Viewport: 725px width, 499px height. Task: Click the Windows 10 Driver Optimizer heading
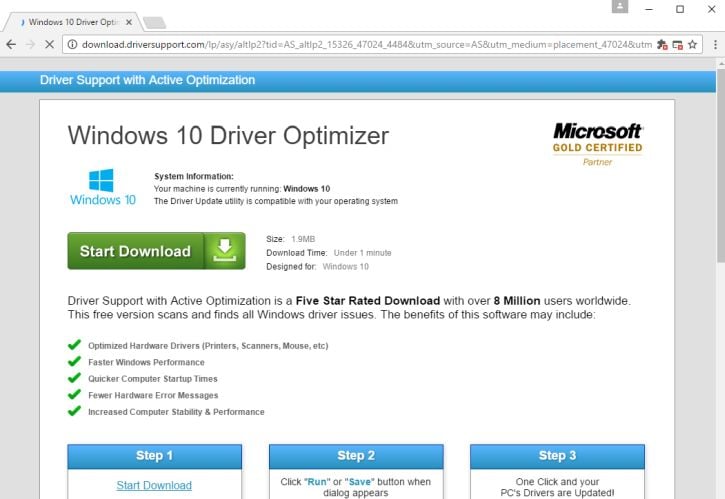(x=228, y=136)
